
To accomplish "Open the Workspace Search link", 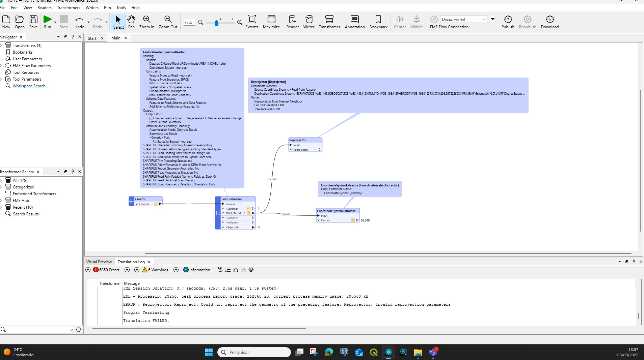I will pyautogui.click(x=30, y=86).
